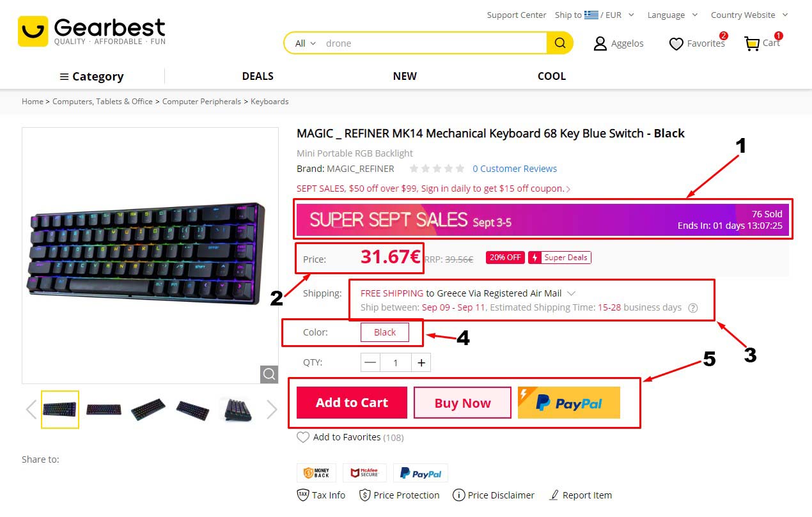812x517 pixels.
Task: Zoom product image with magnifier icon
Action: click(269, 374)
